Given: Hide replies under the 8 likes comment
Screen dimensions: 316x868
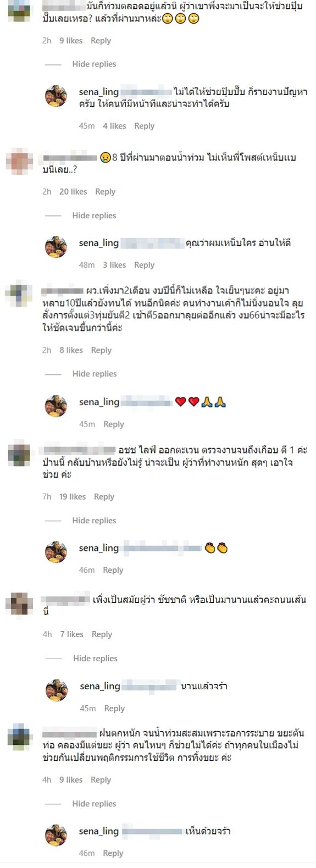Looking at the screenshot, I should point(94,374).
